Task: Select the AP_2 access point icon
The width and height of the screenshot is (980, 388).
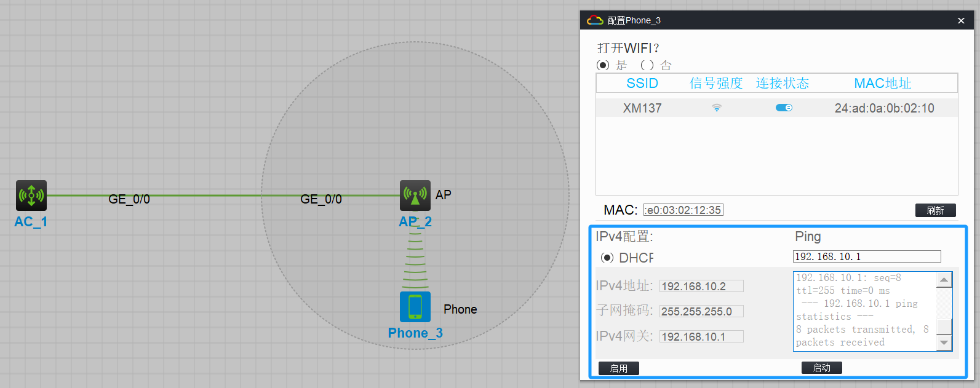Action: pyautogui.click(x=415, y=196)
